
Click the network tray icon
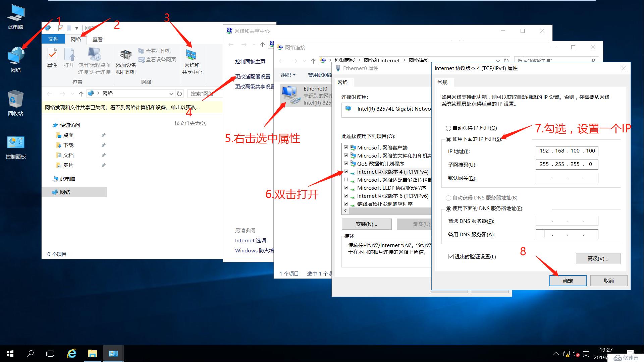click(x=566, y=354)
